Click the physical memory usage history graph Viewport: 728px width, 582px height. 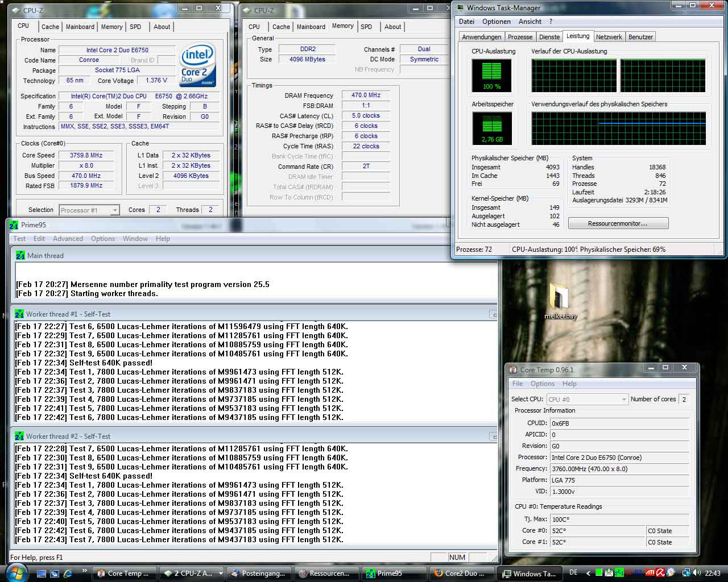(619, 128)
